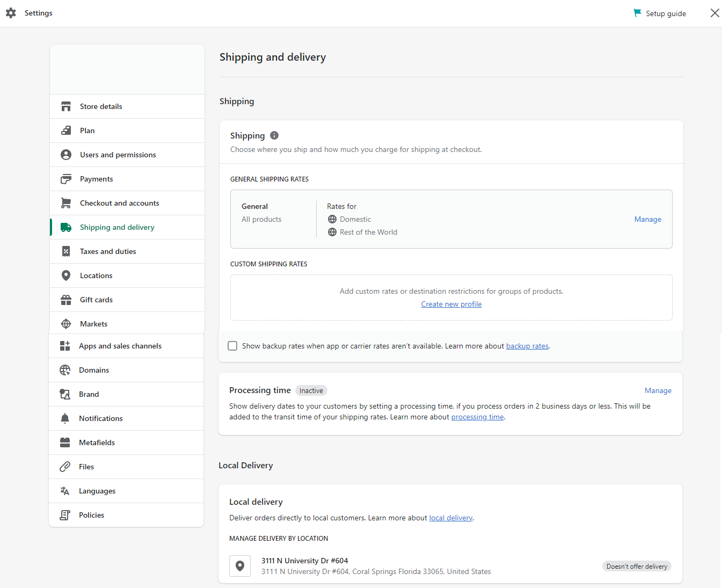Open the 3111 N University Dr #604 location
The width and height of the screenshot is (722, 588).
[305, 561]
